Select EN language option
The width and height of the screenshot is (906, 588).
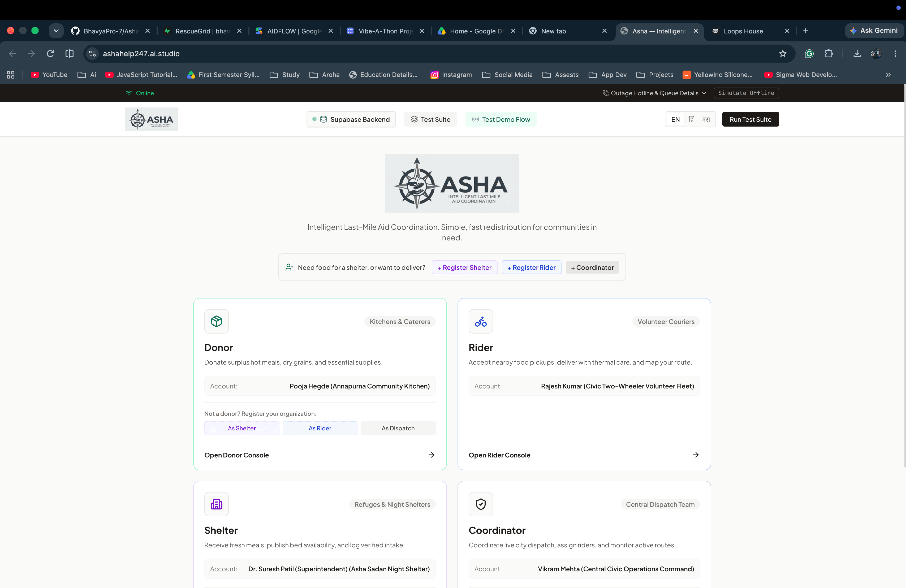pyautogui.click(x=675, y=119)
